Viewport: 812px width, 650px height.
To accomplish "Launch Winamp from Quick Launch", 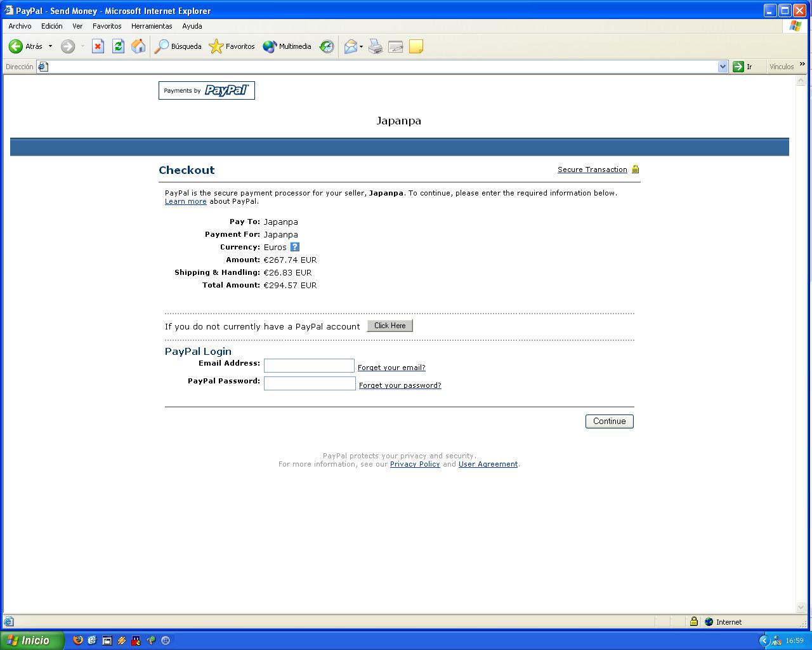I will coord(122,640).
